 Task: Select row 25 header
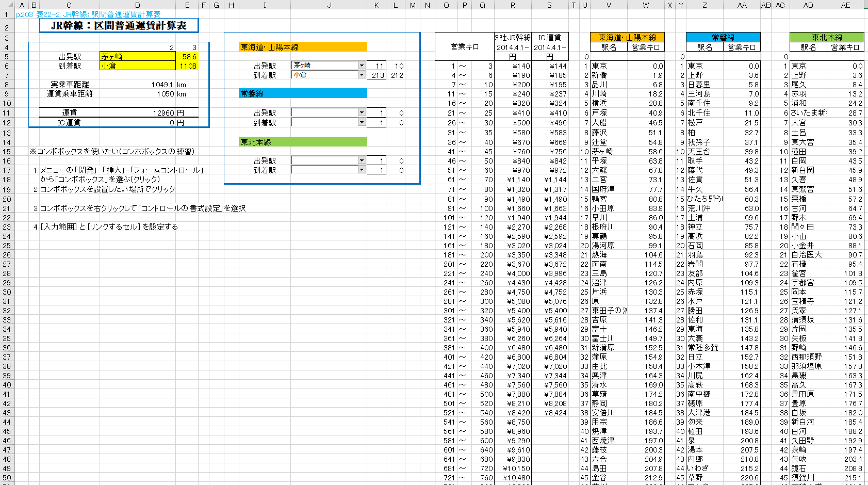(7, 246)
